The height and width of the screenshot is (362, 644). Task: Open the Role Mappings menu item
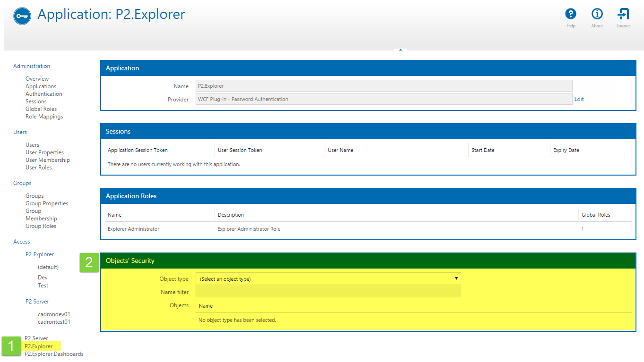44,117
